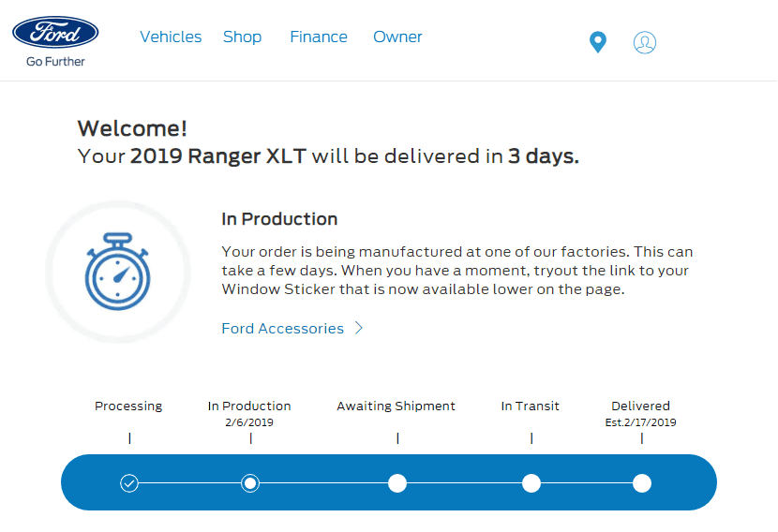Click the stopwatch In Production icon
This screenshot has height=532, width=778.
(x=117, y=272)
